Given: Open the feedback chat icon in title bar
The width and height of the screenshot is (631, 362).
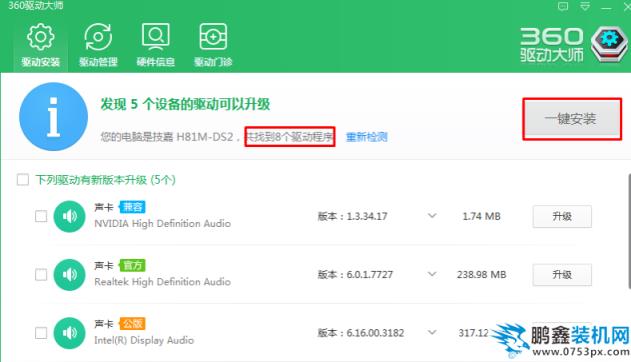Looking at the screenshot, I should pyautogui.click(x=563, y=6).
